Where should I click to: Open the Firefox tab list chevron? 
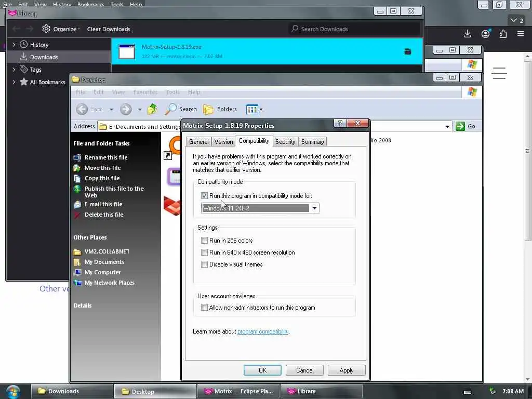pyautogui.click(x=517, y=20)
